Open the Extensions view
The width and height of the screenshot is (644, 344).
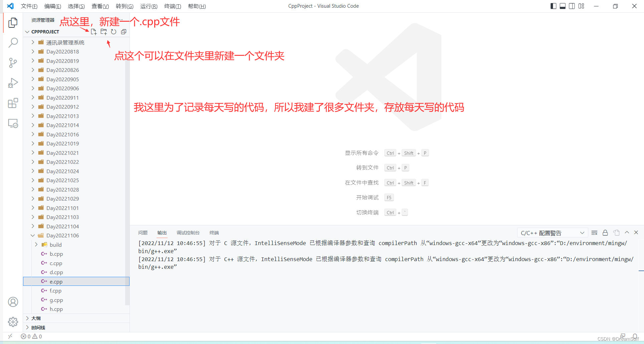[x=13, y=103]
